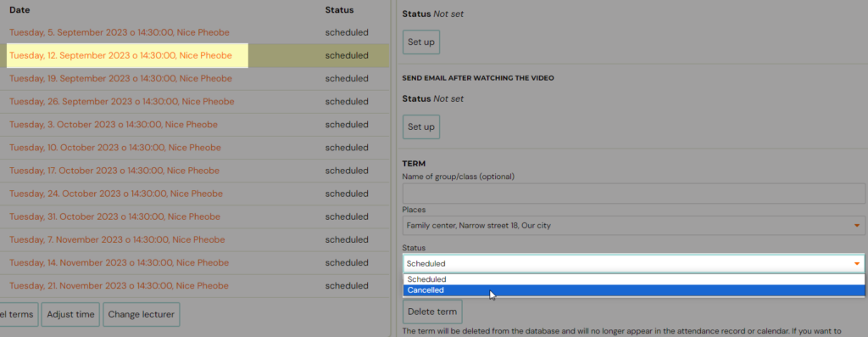The image size is (868, 337).
Task: Click scheduled status of 17. October row
Action: 347,171
